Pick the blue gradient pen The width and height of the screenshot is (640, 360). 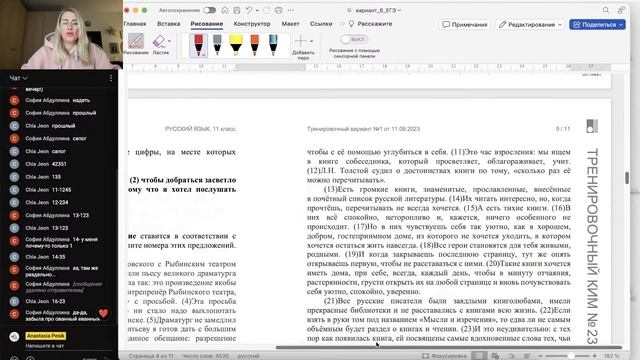[x=273, y=45]
